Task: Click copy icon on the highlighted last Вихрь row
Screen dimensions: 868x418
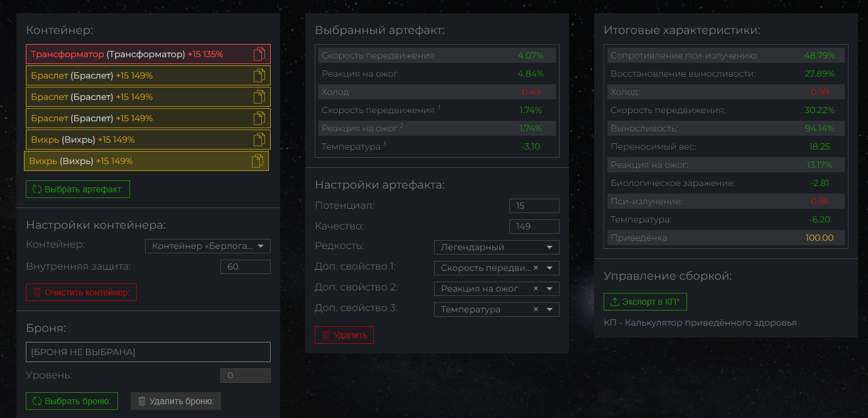Action: click(x=258, y=162)
